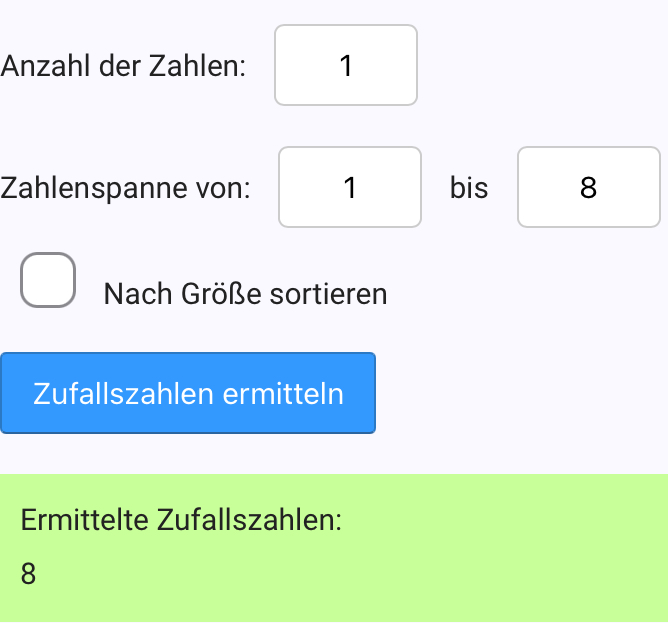Place cursor in number count box showing 1
Screen dimensions: 668x623
pyautogui.click(x=346, y=65)
